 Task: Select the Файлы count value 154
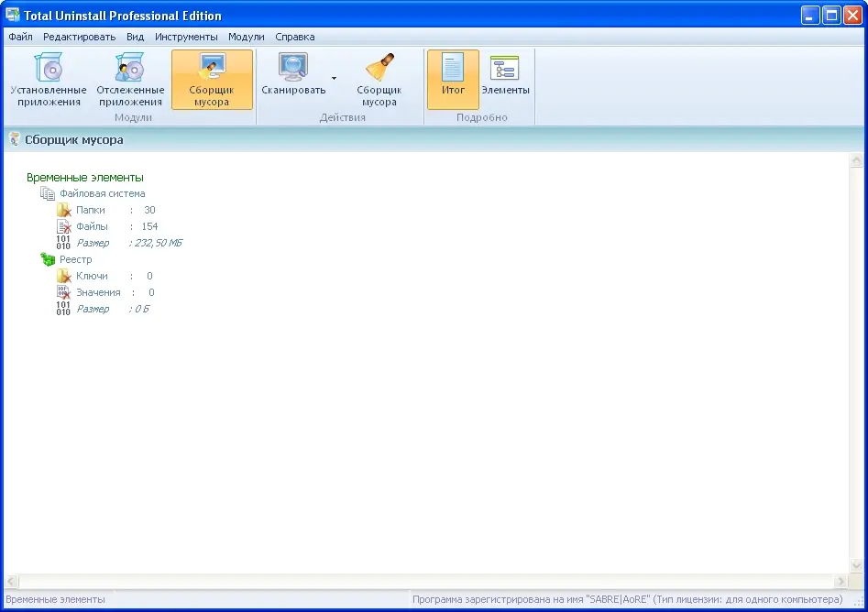click(149, 226)
